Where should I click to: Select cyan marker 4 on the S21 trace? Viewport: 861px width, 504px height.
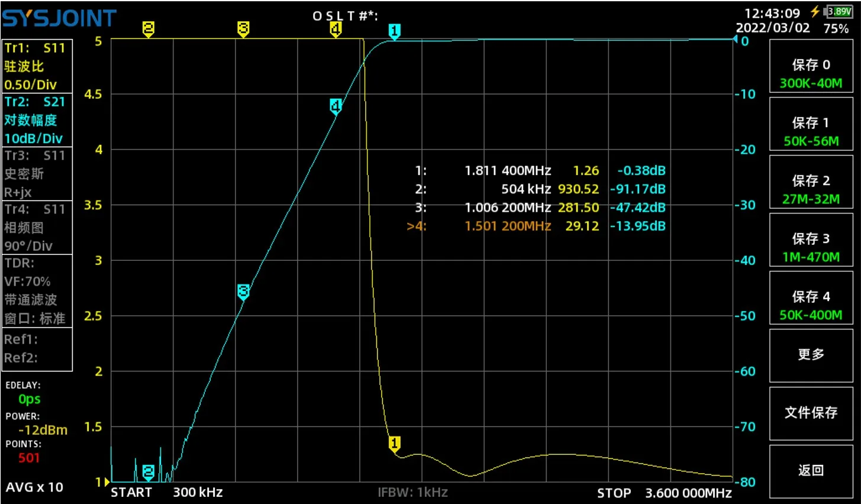click(x=336, y=106)
